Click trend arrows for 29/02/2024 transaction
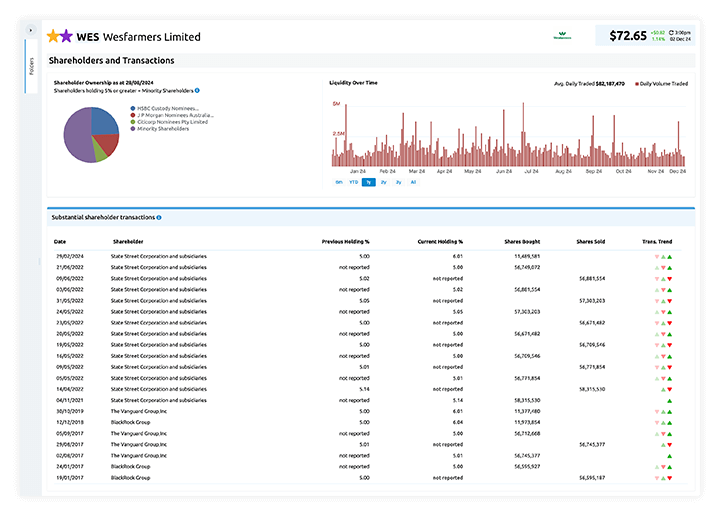This screenshot has width=720, height=516. coord(663,257)
